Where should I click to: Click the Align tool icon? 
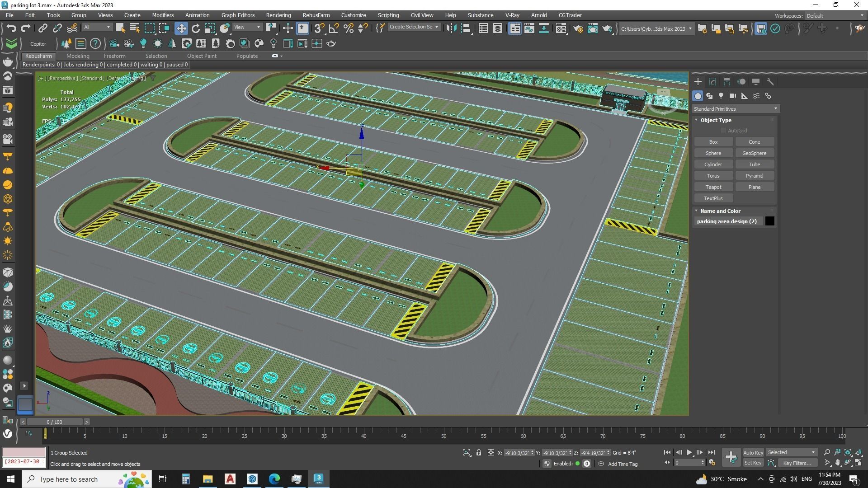pyautogui.click(x=466, y=28)
